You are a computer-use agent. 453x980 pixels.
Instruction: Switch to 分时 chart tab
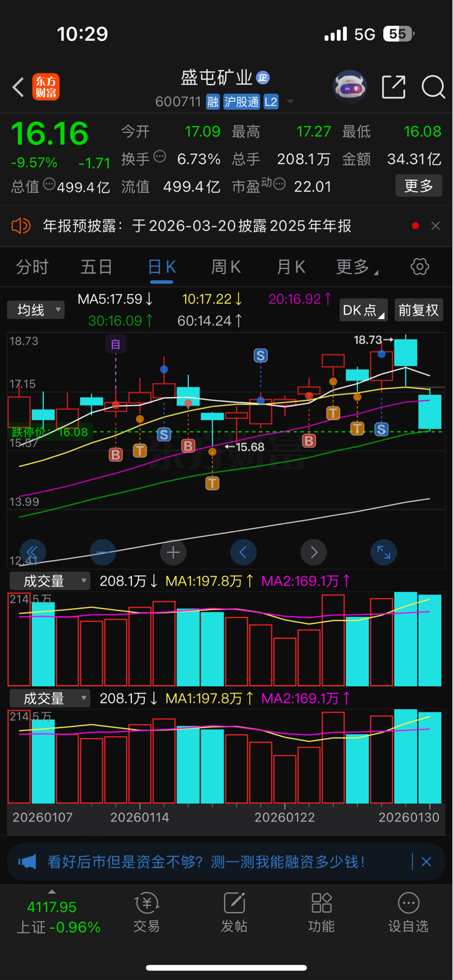(32, 267)
